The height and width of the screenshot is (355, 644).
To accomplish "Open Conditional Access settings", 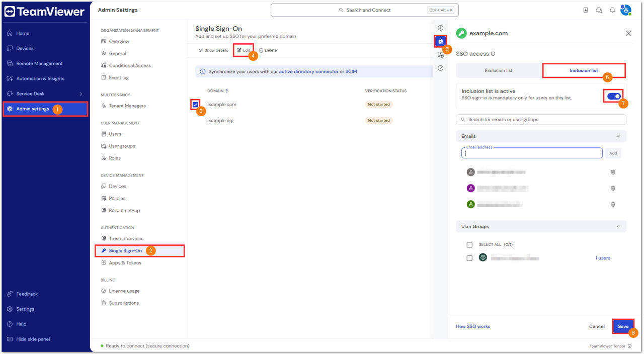I will [x=130, y=65].
